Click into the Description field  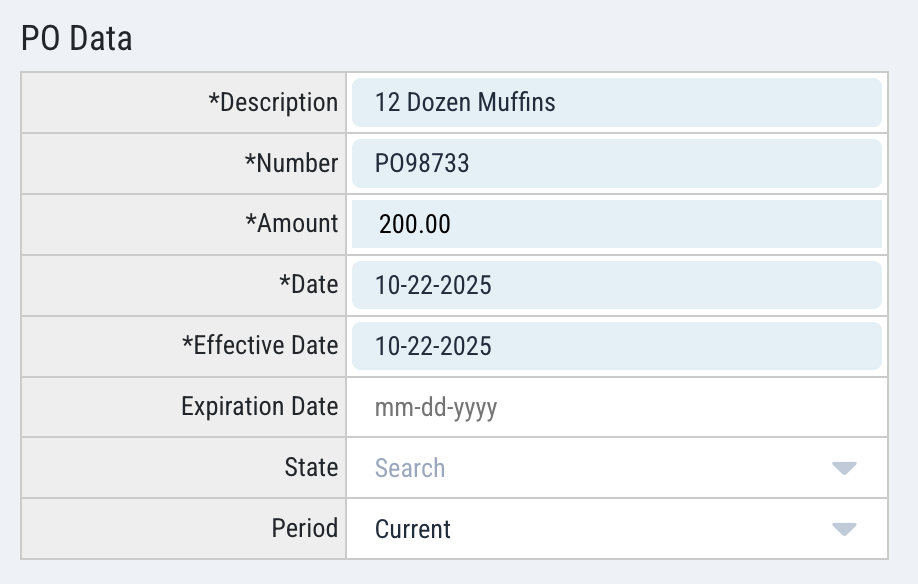617,102
